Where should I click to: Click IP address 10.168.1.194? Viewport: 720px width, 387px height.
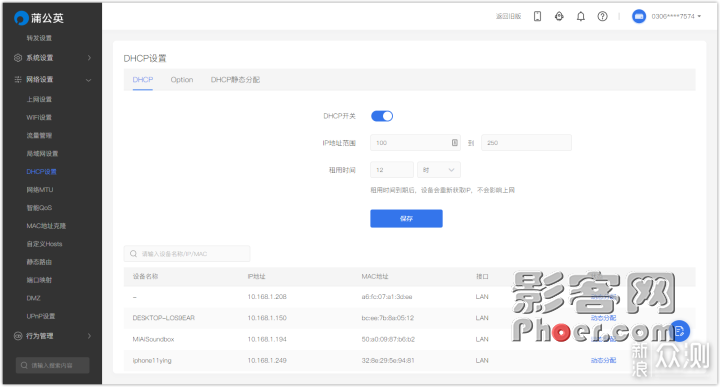[267, 340]
